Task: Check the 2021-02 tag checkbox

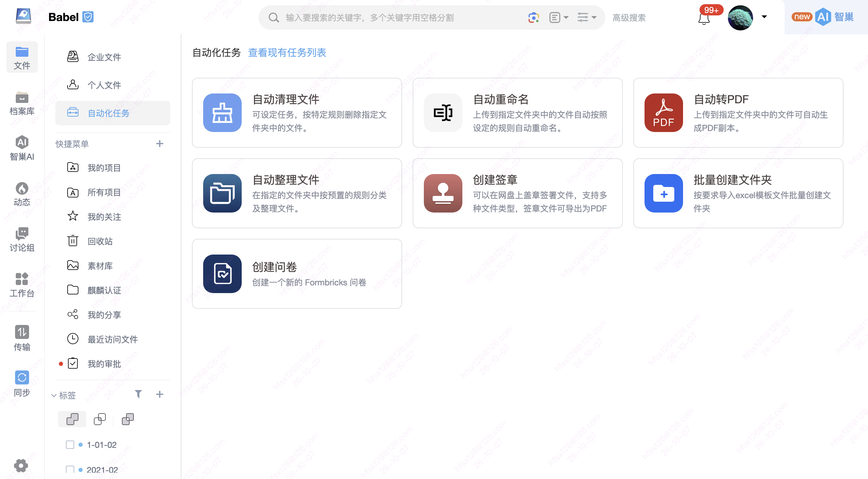Action: point(70,470)
